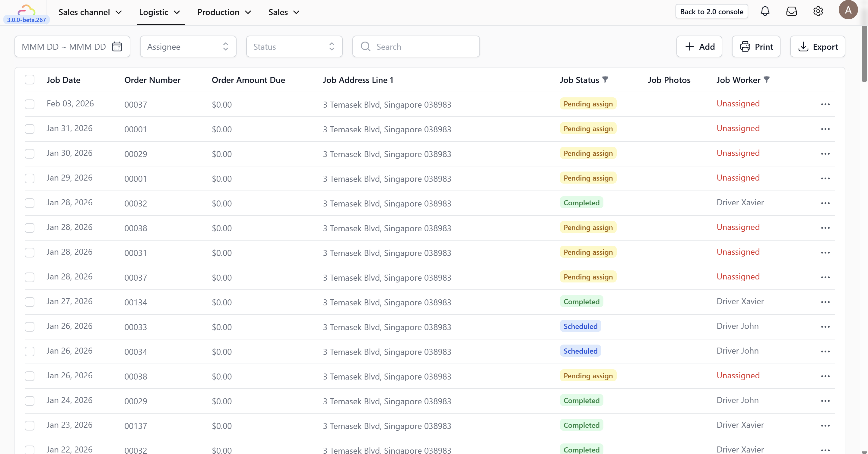Click the user avatar A icon
The image size is (868, 454).
[x=848, y=10]
